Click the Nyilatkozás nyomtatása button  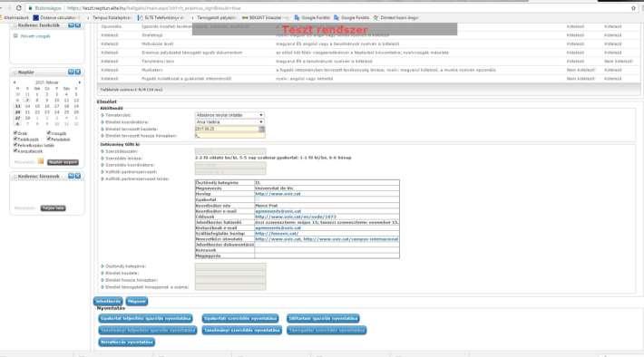coord(127,343)
